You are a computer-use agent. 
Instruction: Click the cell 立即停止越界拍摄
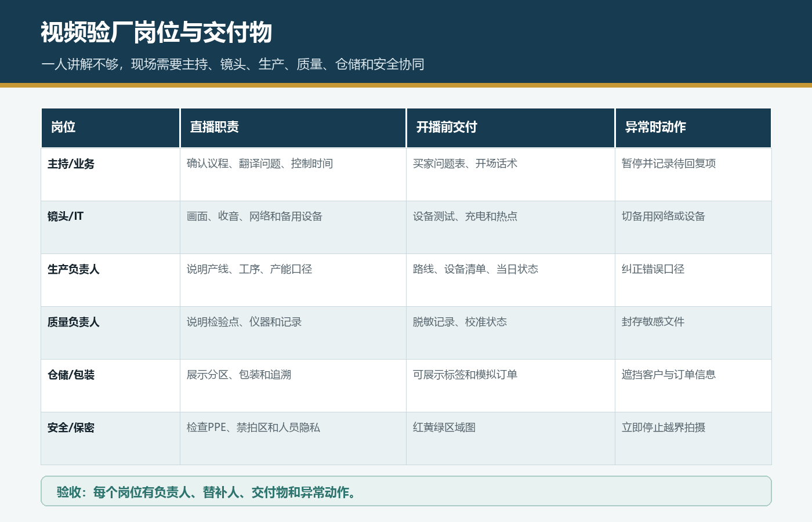693,438
